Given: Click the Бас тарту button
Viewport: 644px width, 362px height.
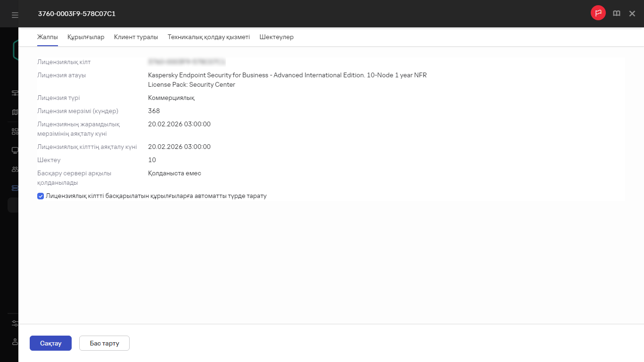Looking at the screenshot, I should click(x=104, y=343).
